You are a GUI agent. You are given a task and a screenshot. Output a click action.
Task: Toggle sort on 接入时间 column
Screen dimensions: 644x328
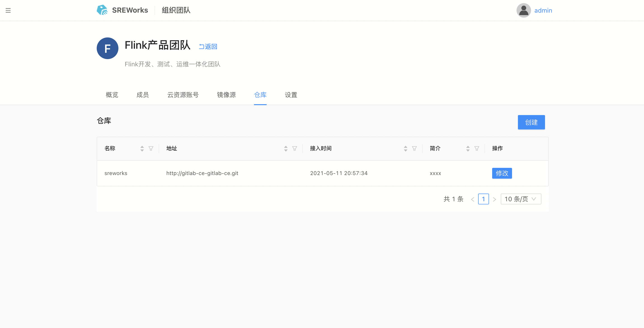coord(406,148)
